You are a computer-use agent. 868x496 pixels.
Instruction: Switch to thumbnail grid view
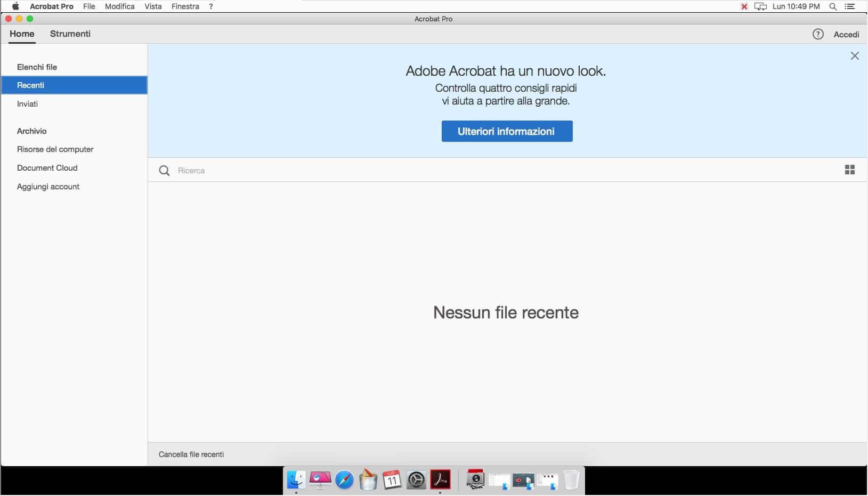pyautogui.click(x=850, y=170)
